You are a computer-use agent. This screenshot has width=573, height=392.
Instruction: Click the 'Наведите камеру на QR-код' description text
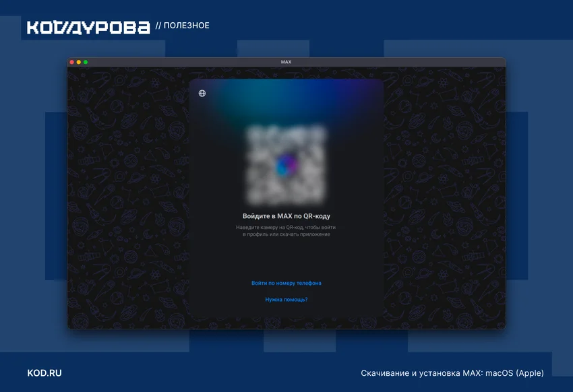tap(286, 230)
